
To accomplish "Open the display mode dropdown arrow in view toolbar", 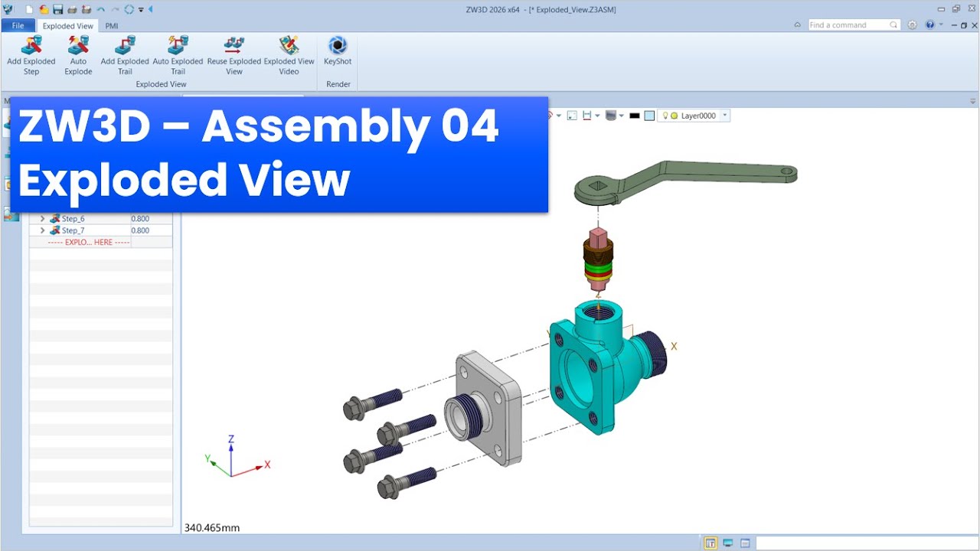I will pos(621,116).
